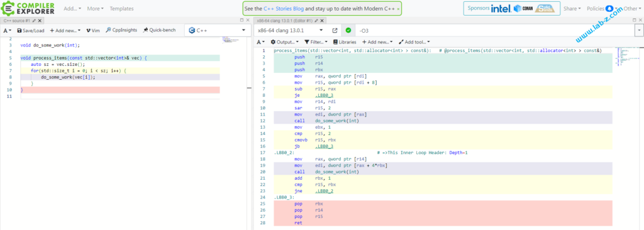
Task: Click Save/Load in source editor
Action: click(30, 30)
